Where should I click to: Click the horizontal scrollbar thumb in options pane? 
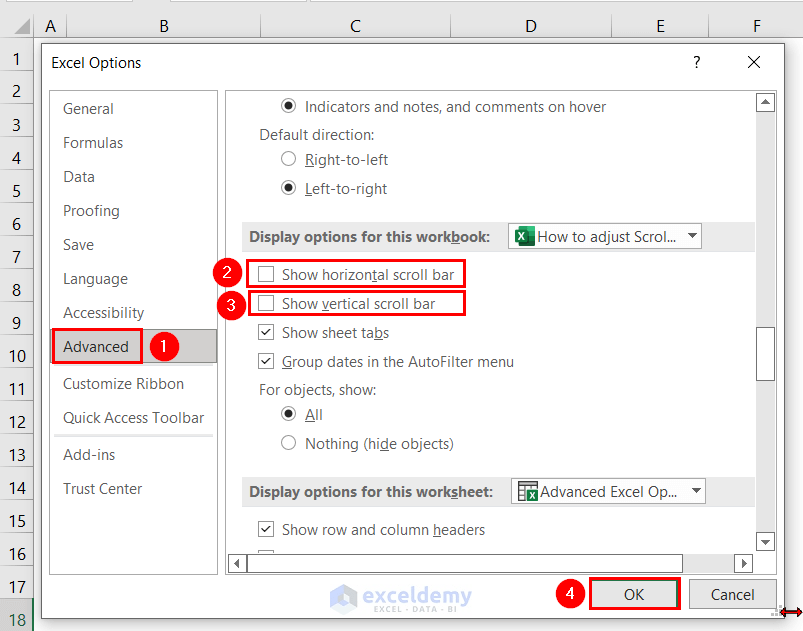pos(465,564)
